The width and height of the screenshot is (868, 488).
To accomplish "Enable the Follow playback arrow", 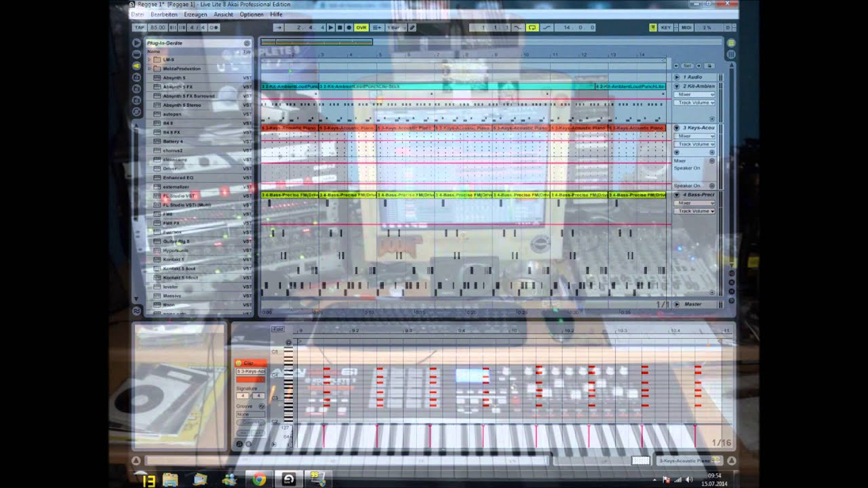I will (x=279, y=28).
